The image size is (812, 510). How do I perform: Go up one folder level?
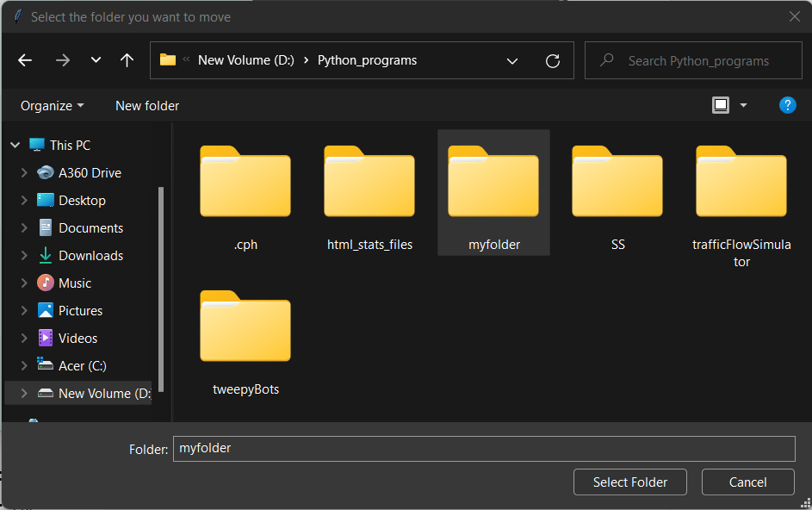(126, 59)
